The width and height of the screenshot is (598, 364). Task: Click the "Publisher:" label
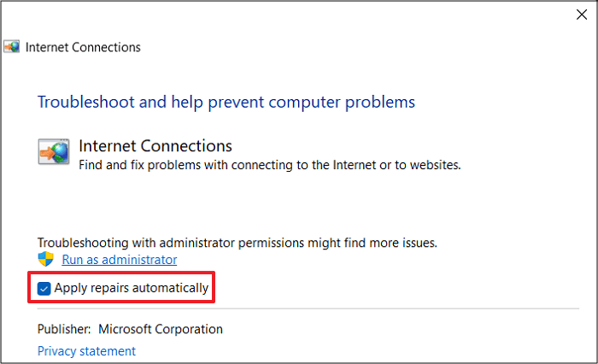coord(64,329)
